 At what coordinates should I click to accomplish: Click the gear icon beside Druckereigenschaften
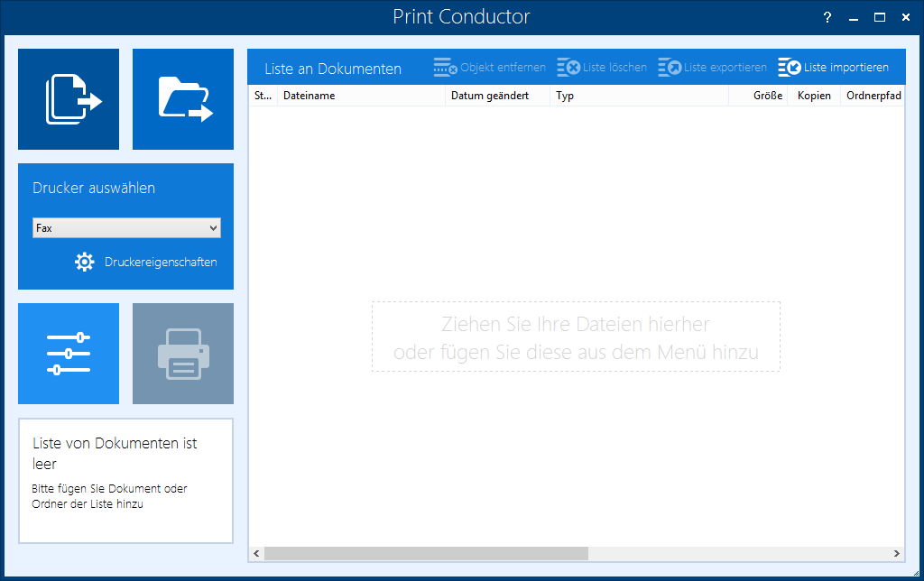click(84, 262)
